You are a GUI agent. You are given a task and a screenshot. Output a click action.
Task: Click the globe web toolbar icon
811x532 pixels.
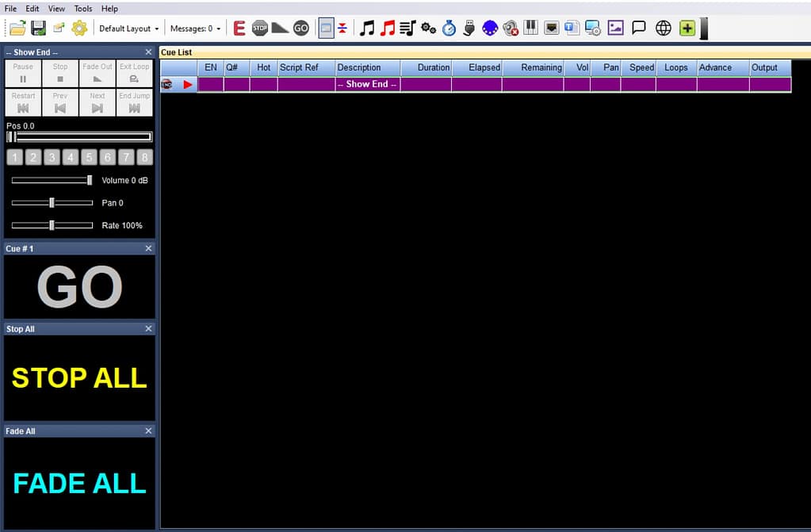coord(663,28)
